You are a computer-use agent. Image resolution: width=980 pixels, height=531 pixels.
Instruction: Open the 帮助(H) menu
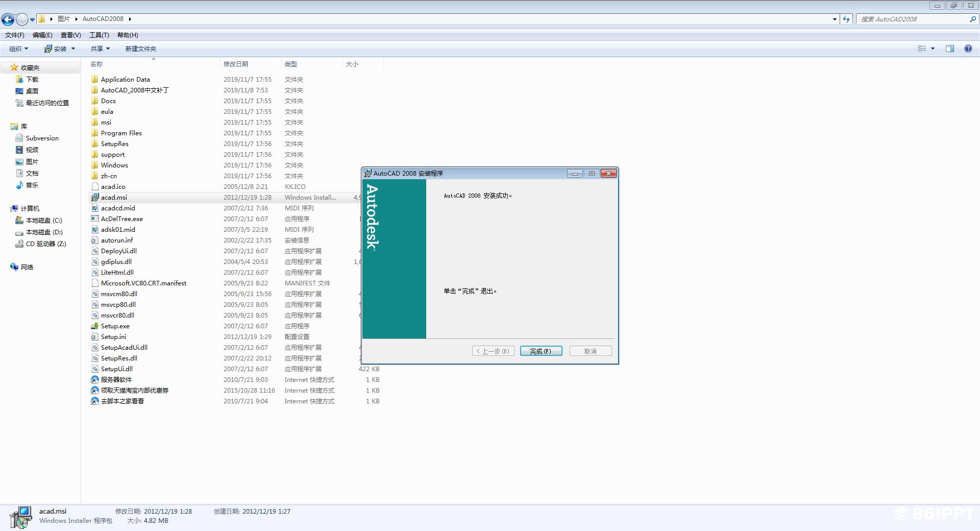coord(128,35)
